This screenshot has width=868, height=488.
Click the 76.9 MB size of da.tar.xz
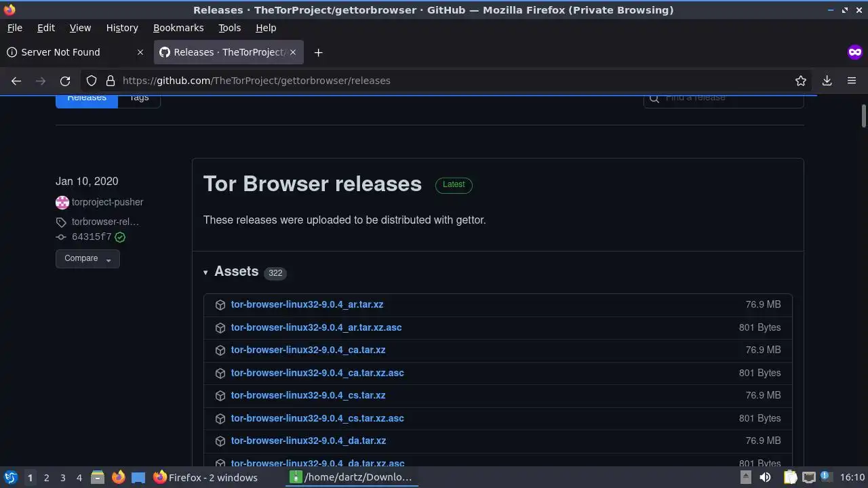[763, 441]
